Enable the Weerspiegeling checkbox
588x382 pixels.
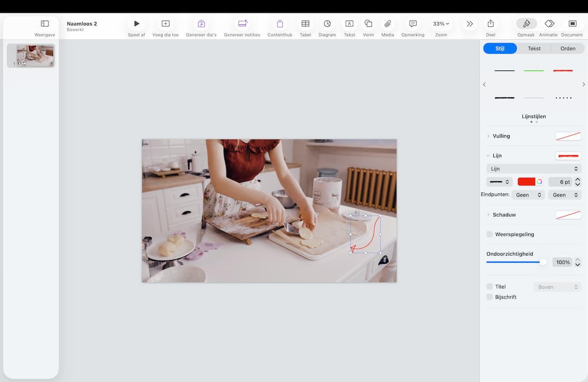(x=490, y=234)
